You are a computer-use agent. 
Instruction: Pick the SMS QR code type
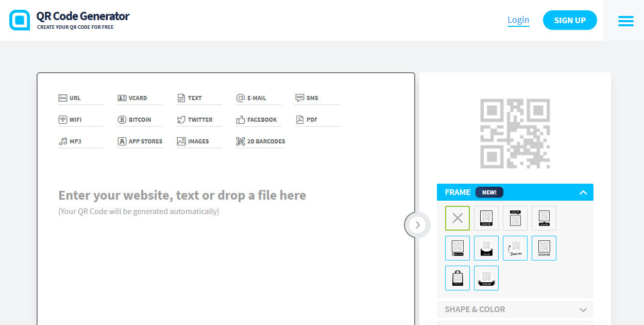click(x=317, y=98)
